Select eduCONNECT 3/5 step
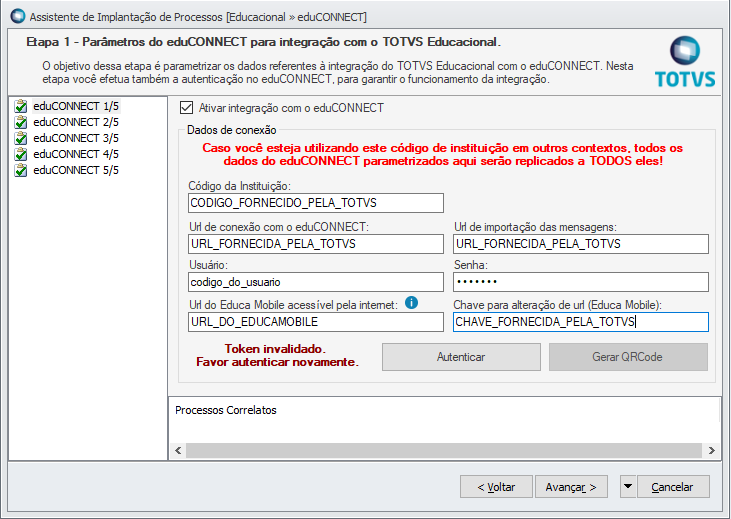The height and width of the screenshot is (519, 731). pyautogui.click(x=76, y=138)
